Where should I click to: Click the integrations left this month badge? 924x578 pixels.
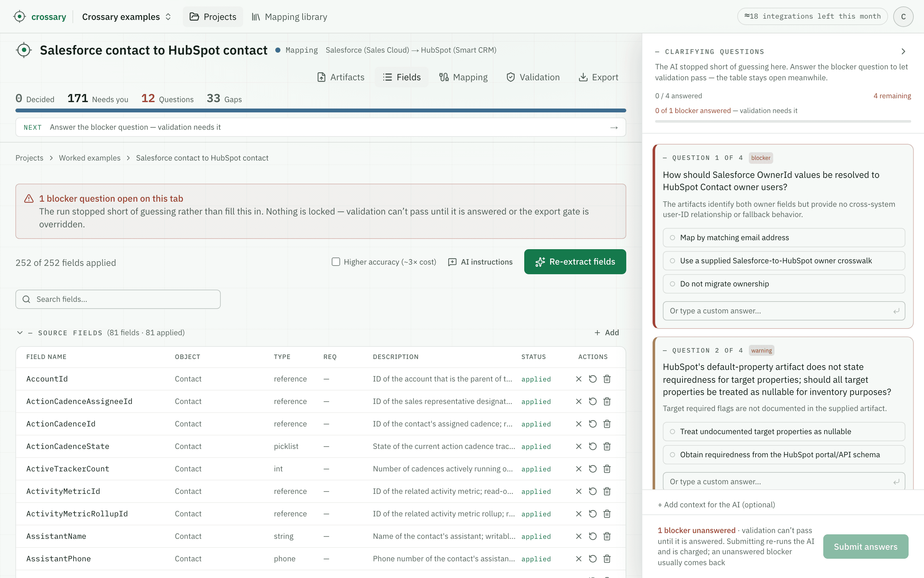[x=812, y=16]
